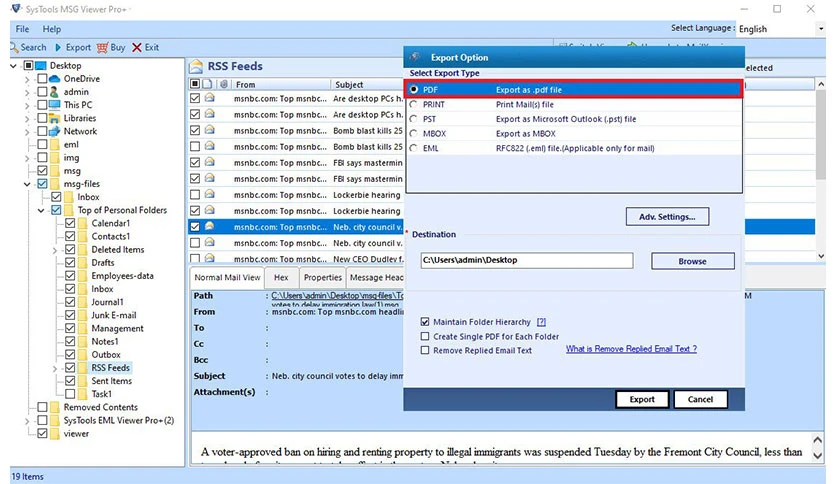Toggle the select-all checkbox in list header
Screen dimensions: 836x484
pyautogui.click(x=195, y=84)
